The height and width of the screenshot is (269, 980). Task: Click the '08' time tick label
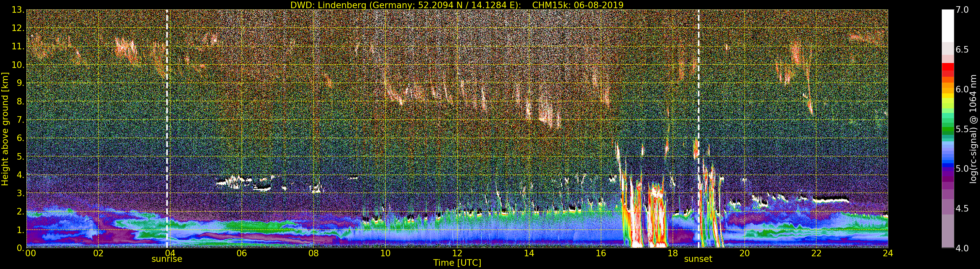click(313, 253)
